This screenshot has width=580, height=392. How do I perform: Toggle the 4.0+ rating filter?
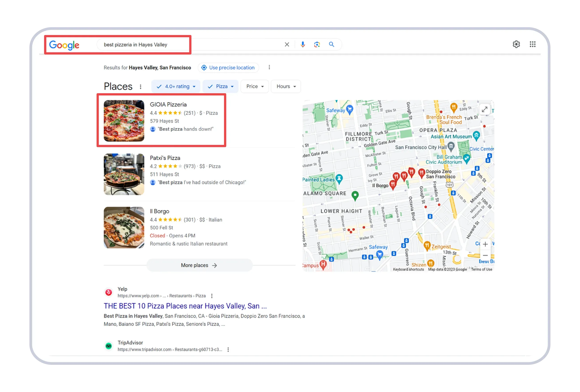176,86
